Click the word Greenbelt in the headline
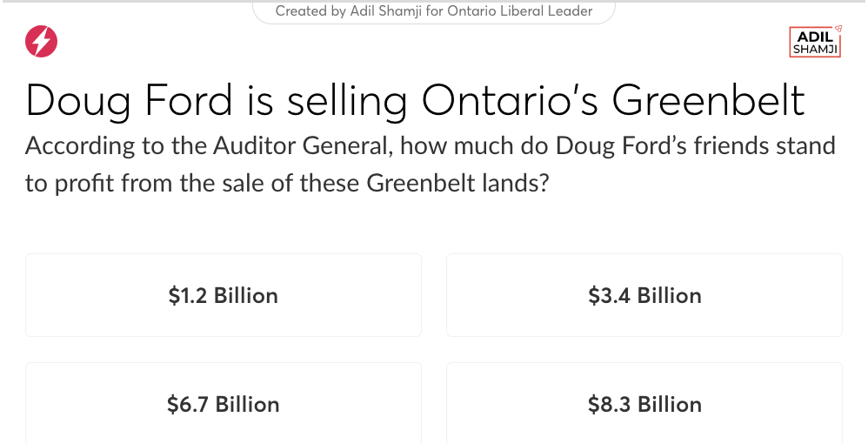 pyautogui.click(x=708, y=100)
